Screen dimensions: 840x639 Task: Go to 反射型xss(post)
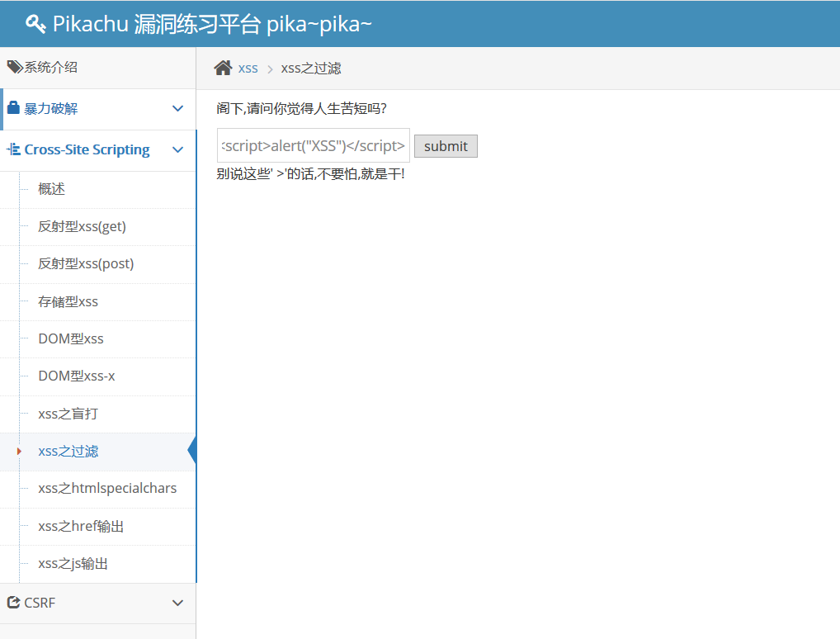[x=86, y=263]
